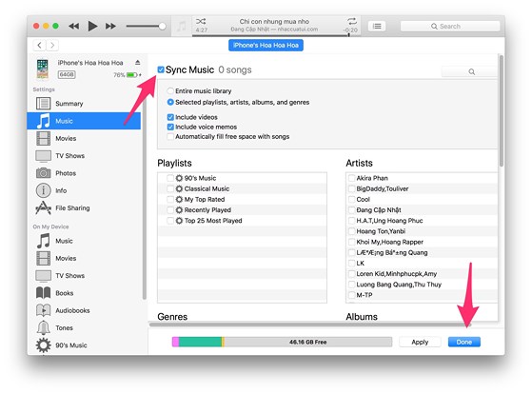Click the blue Done button
Viewport: 532px width, 394px height.
tap(463, 342)
